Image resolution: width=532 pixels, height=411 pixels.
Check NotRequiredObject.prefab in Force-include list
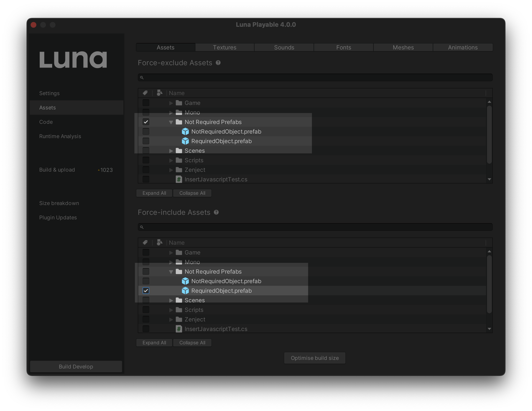(146, 281)
